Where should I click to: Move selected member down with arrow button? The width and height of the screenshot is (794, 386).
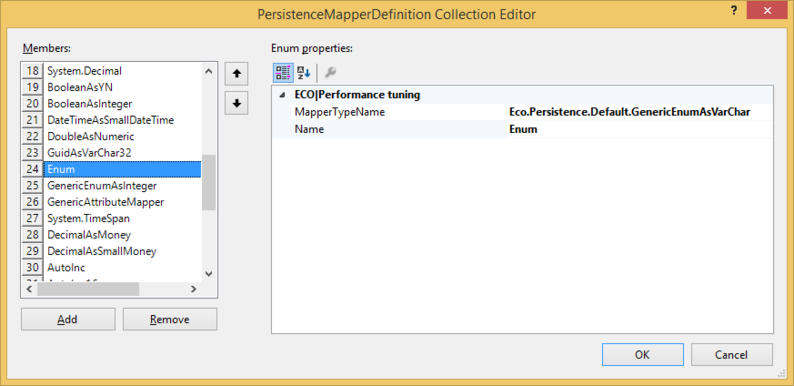[x=236, y=103]
